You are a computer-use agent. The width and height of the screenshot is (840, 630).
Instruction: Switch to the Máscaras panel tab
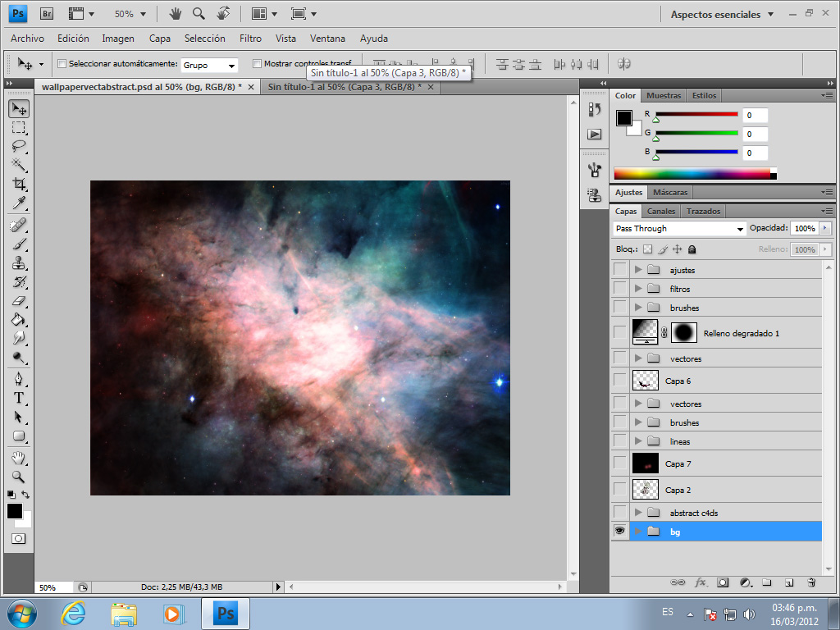(x=670, y=193)
